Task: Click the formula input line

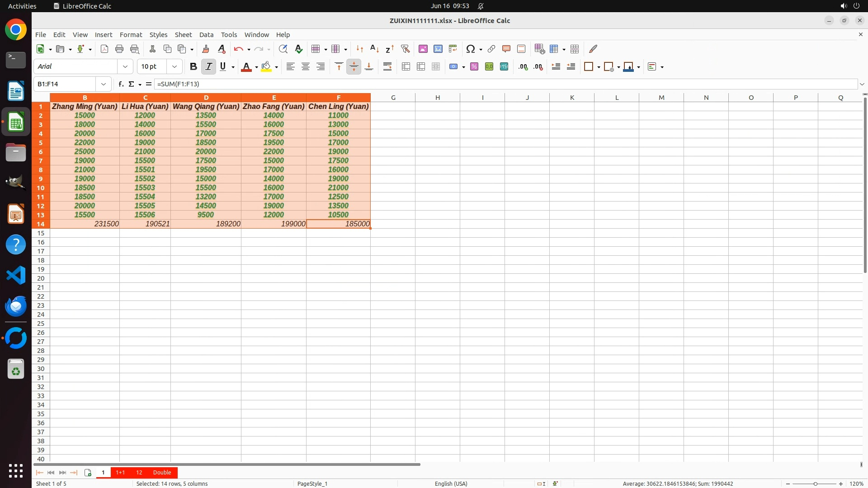Action: [x=497, y=84]
